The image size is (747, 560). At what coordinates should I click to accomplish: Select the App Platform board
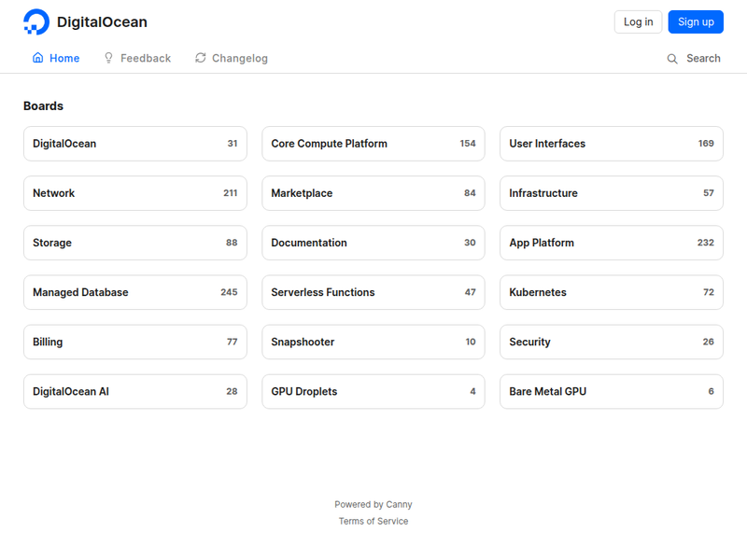point(612,243)
